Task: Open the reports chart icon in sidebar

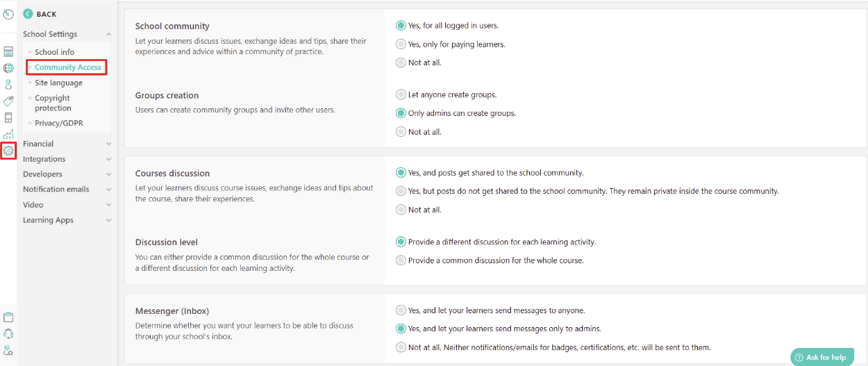Action: pyautogui.click(x=8, y=134)
